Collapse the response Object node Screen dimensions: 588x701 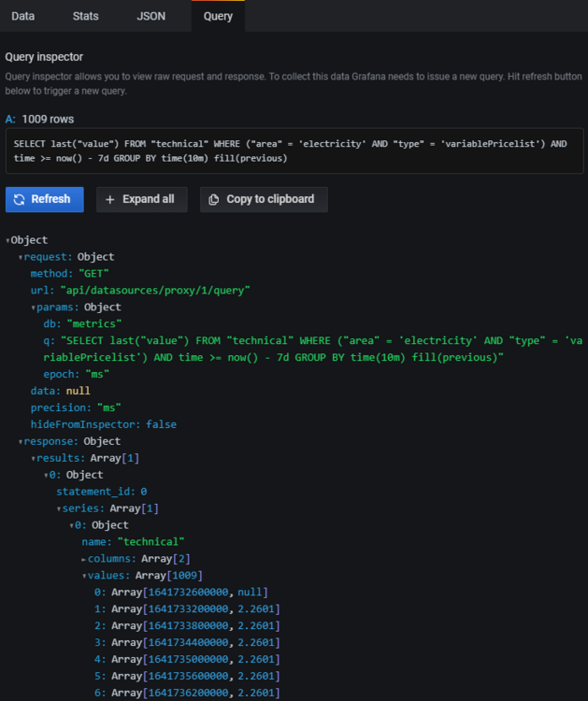click(21, 442)
